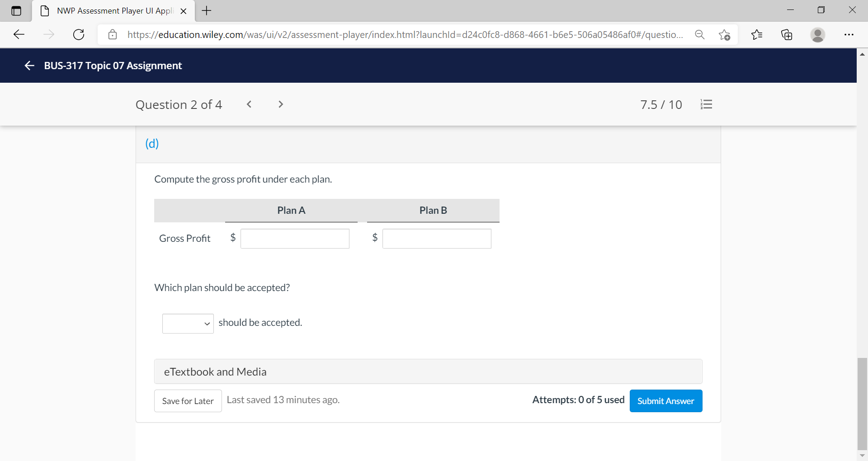Open browser Collections
This screenshot has height=461, width=868.
(x=787, y=34)
